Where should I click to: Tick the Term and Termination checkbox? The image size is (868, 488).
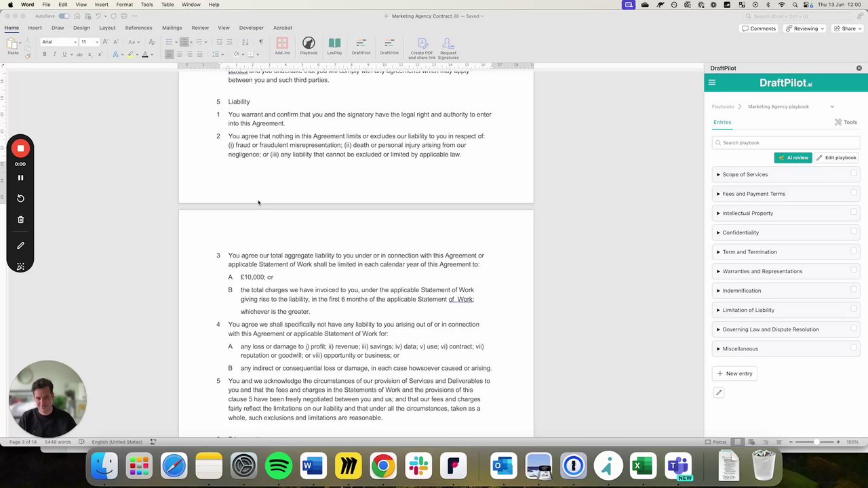click(854, 251)
